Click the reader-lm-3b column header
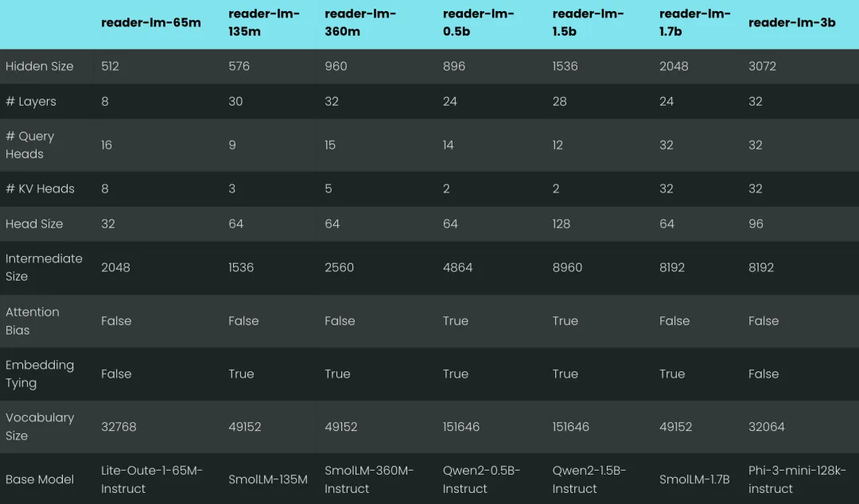 pyautogui.click(x=791, y=22)
